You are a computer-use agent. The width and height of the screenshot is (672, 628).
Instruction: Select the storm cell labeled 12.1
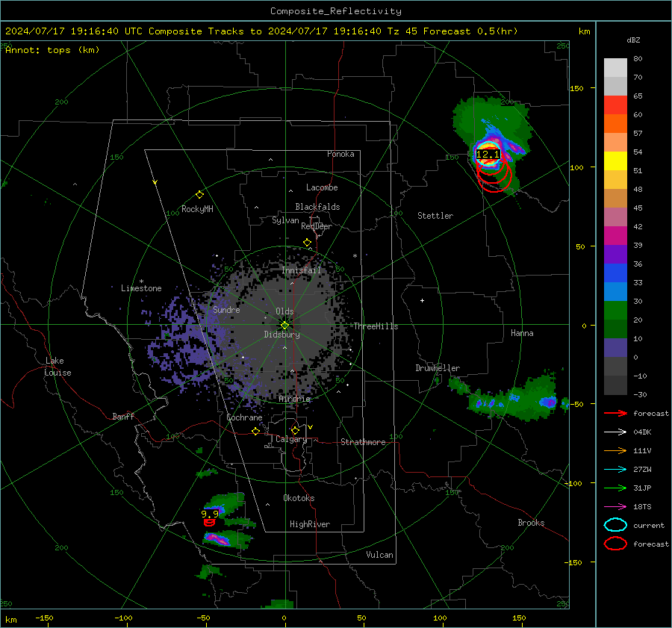[x=488, y=155]
